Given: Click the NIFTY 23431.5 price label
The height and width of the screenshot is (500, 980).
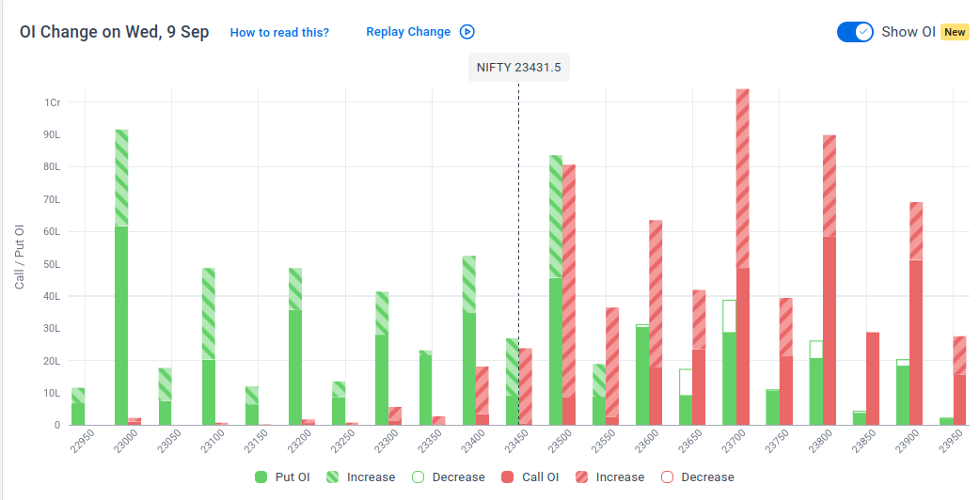Looking at the screenshot, I should 519,68.
